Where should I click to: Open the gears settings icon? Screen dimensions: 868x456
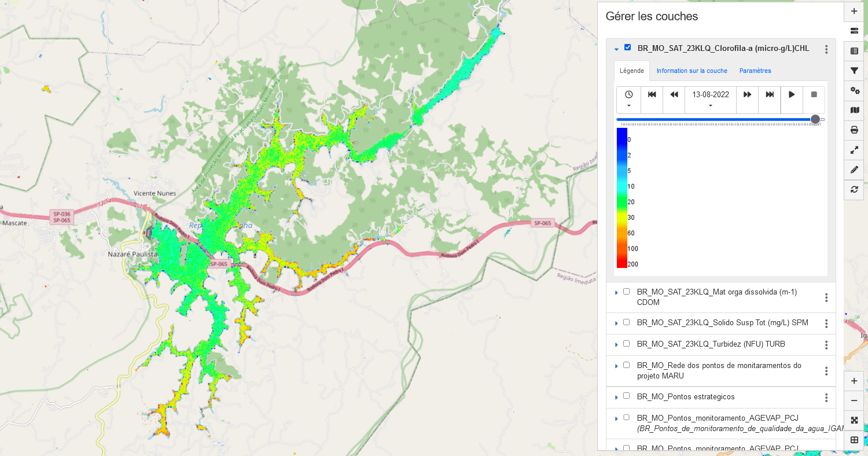tap(854, 90)
